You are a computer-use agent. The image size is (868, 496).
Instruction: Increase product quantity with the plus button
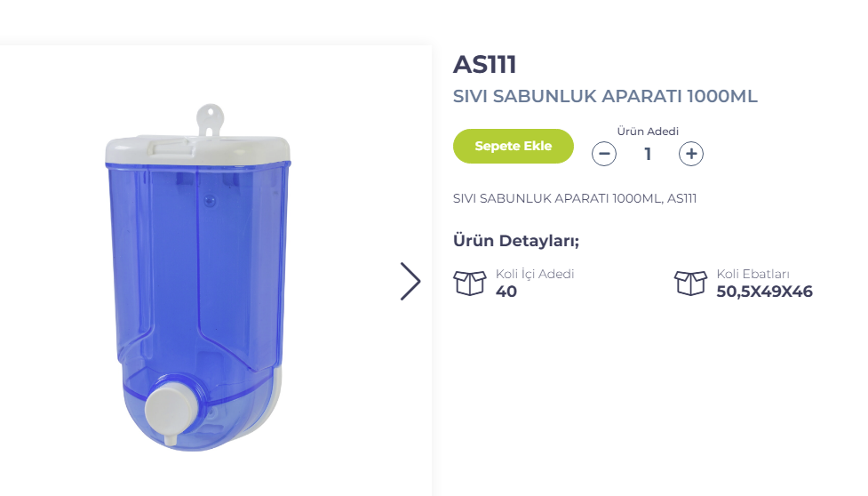coord(691,154)
